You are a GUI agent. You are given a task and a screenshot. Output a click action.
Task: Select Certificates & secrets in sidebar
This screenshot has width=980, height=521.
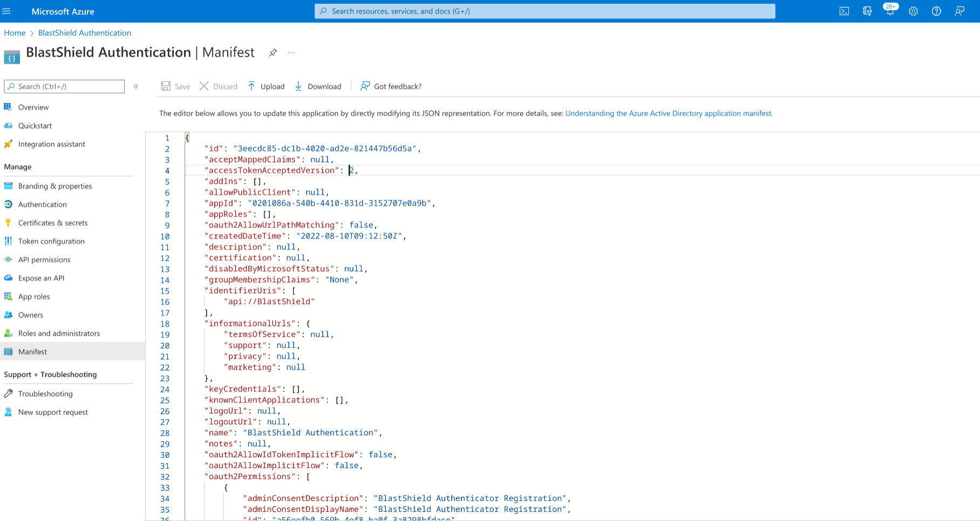pyautogui.click(x=53, y=222)
